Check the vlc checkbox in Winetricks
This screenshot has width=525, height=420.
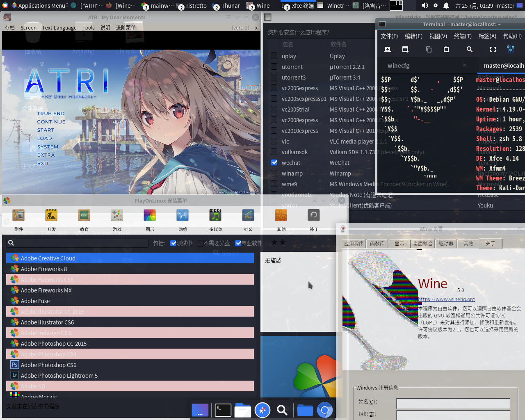pyautogui.click(x=274, y=141)
